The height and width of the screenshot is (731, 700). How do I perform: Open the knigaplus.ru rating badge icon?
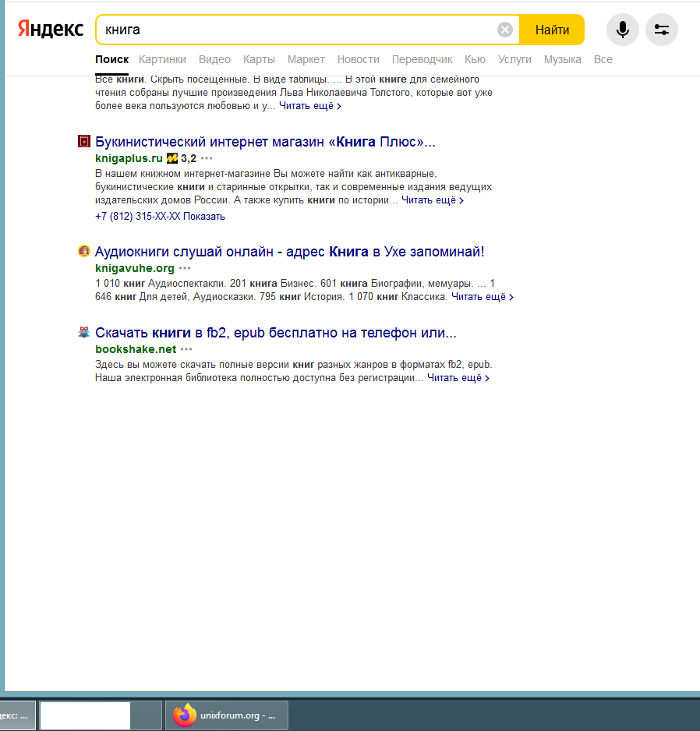coord(172,158)
